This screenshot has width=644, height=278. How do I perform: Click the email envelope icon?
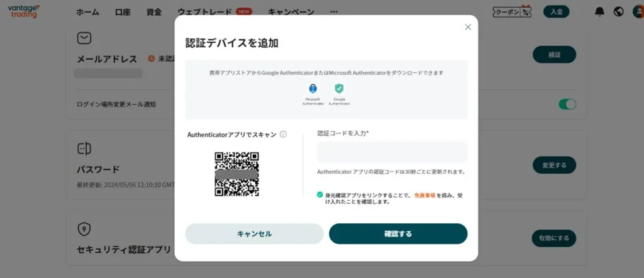(84, 38)
